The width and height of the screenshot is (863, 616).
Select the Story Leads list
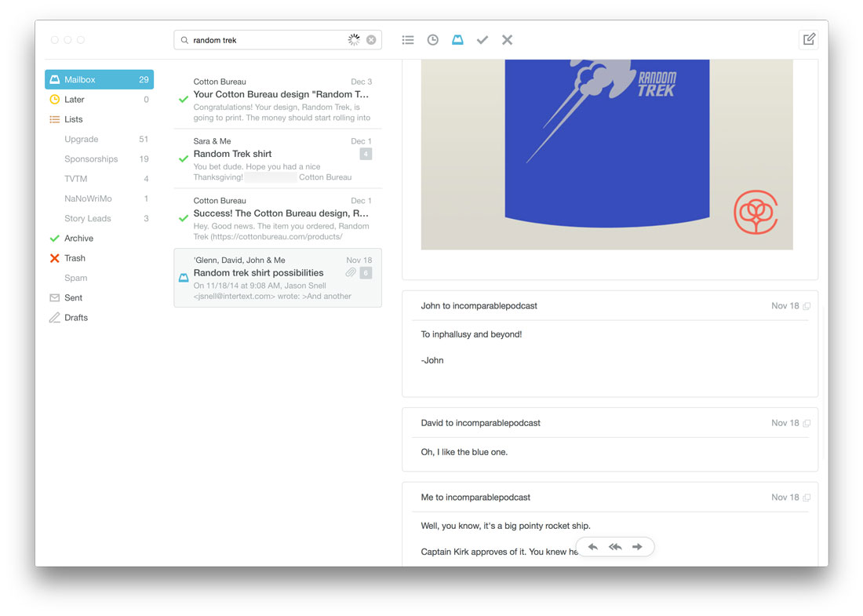point(99,218)
